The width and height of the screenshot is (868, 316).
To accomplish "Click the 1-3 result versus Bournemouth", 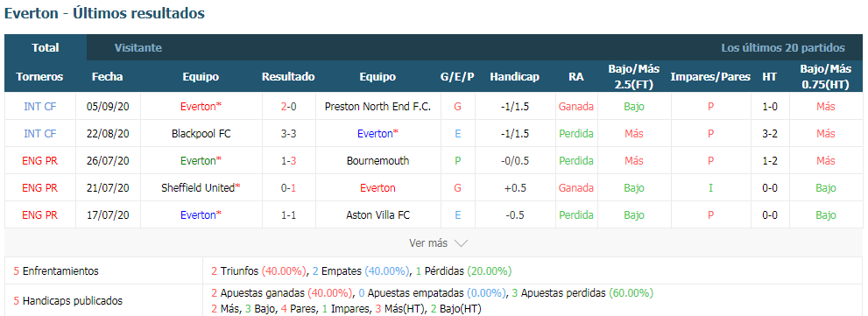I will click(x=288, y=160).
